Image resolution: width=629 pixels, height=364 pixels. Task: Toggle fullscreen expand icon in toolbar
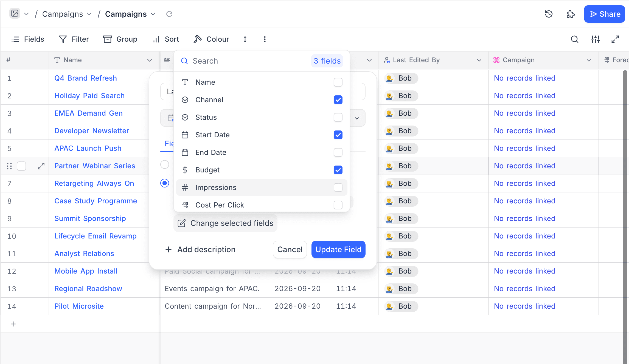[615, 39]
